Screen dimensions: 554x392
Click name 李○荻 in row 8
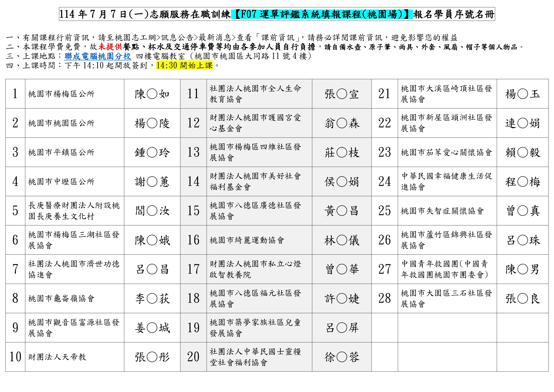point(152,299)
